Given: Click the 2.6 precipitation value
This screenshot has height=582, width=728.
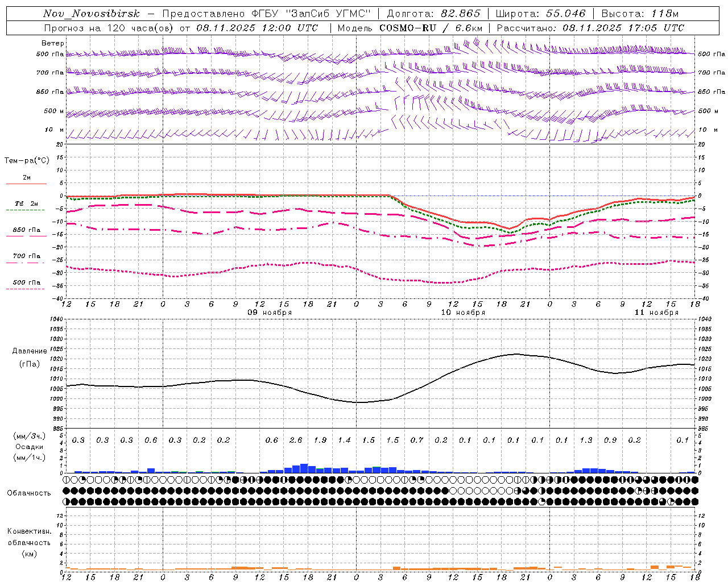Looking at the screenshot, I should [296, 440].
